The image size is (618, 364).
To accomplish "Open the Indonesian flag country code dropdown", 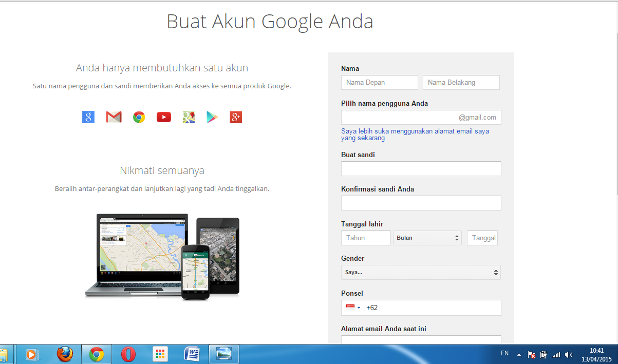I will tap(353, 308).
